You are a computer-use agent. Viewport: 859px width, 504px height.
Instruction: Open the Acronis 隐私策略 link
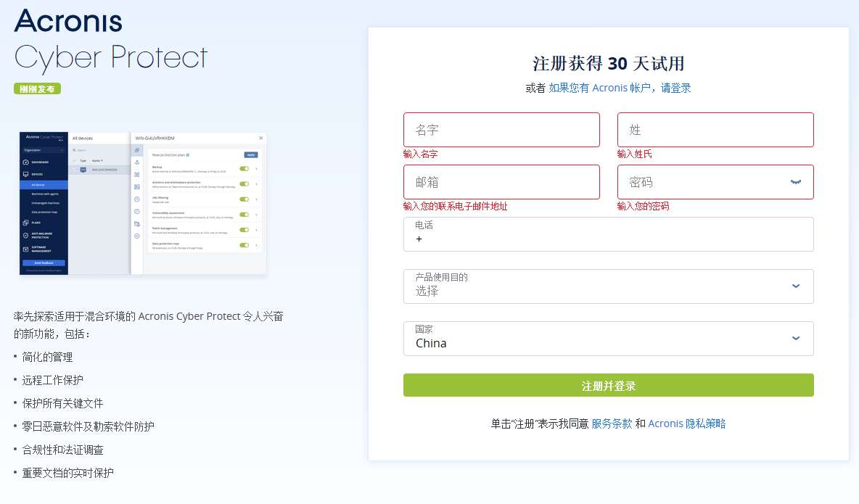point(686,424)
